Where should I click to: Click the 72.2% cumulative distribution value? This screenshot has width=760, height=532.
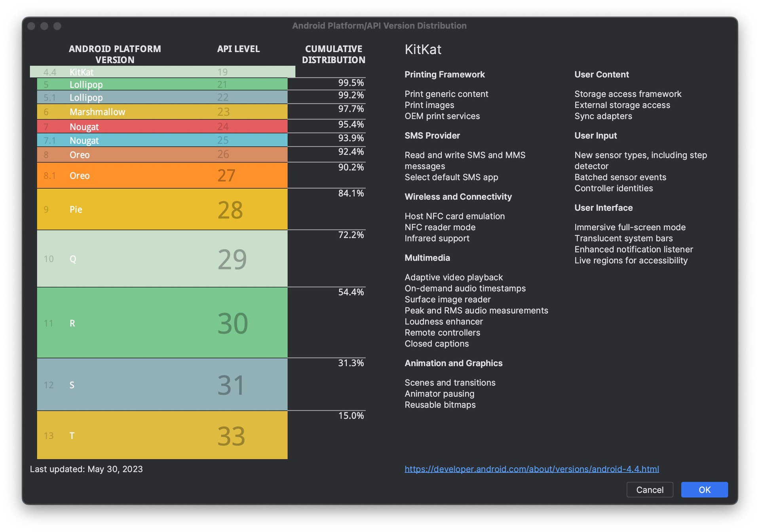coord(351,235)
